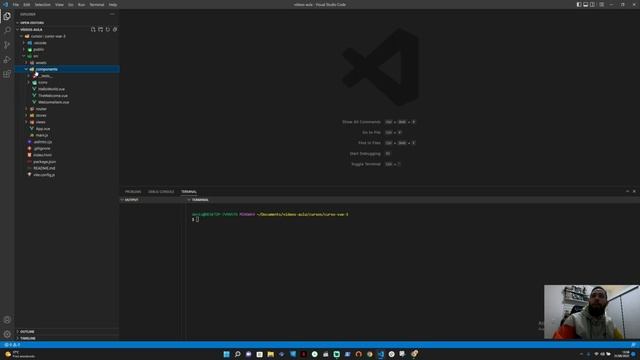Open the File menu

pos(16,4)
